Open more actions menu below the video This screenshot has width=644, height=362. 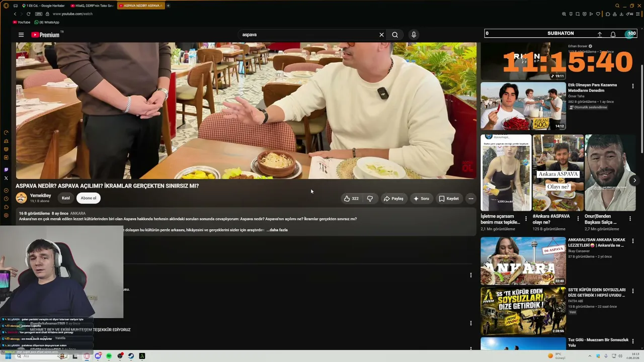pyautogui.click(x=471, y=199)
